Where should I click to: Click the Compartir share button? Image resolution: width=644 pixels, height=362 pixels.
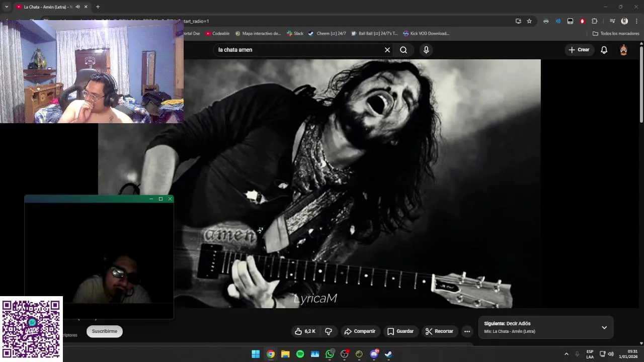pos(360,331)
